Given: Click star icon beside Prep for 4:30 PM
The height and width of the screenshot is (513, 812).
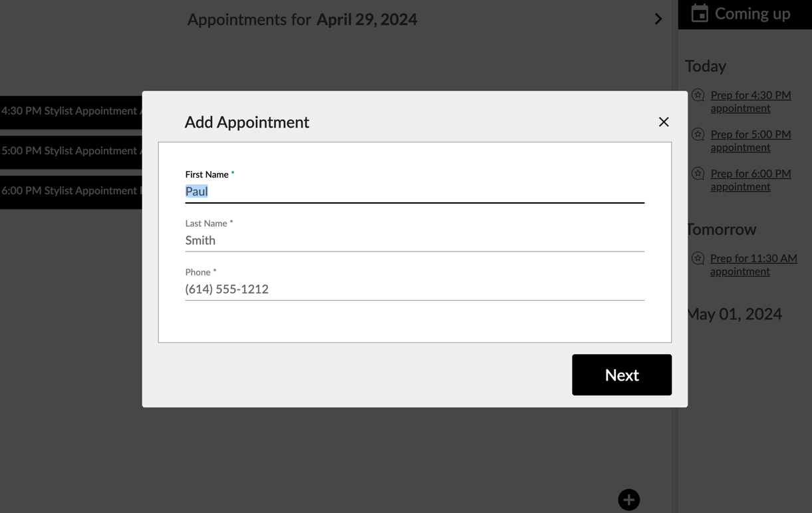Looking at the screenshot, I should [698, 95].
